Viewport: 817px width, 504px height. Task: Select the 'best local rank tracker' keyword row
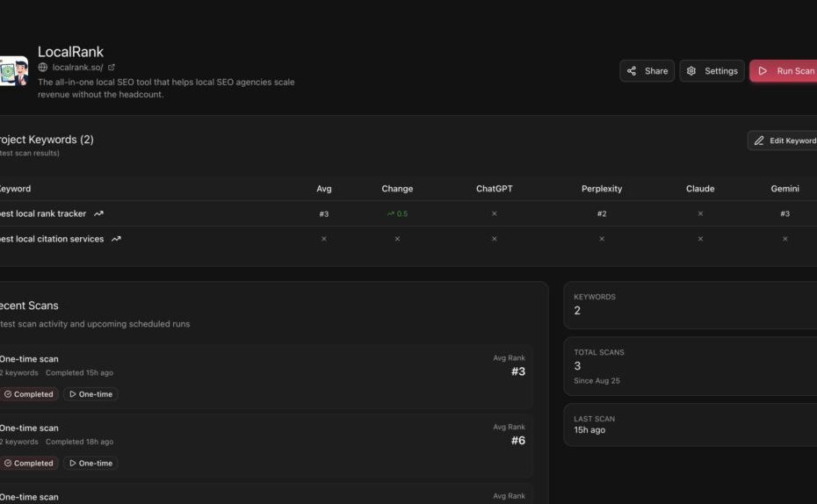(408, 213)
